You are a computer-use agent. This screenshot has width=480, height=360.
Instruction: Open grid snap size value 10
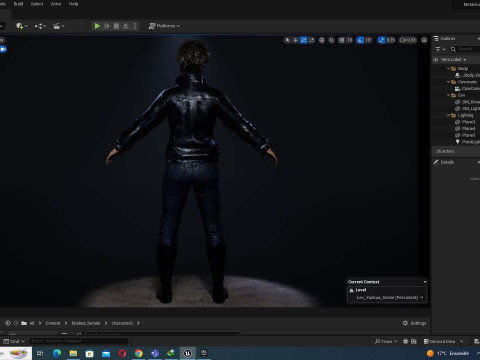tap(349, 40)
